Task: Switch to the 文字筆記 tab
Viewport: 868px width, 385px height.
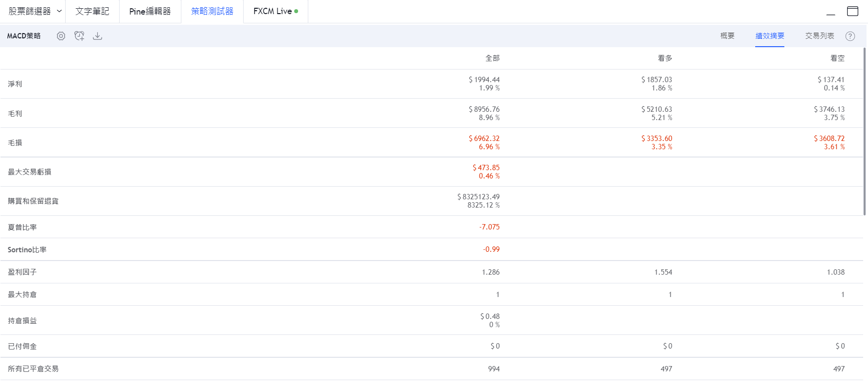Action: pos(92,11)
